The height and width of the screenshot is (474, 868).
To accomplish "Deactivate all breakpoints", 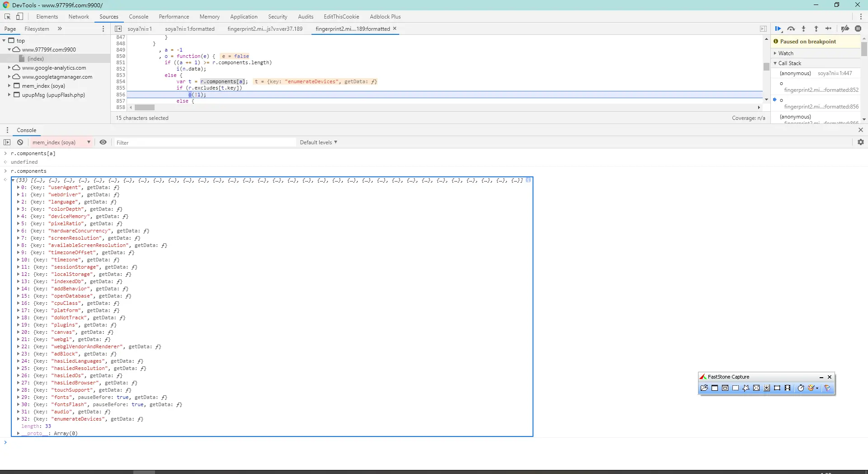I will [x=845, y=28].
